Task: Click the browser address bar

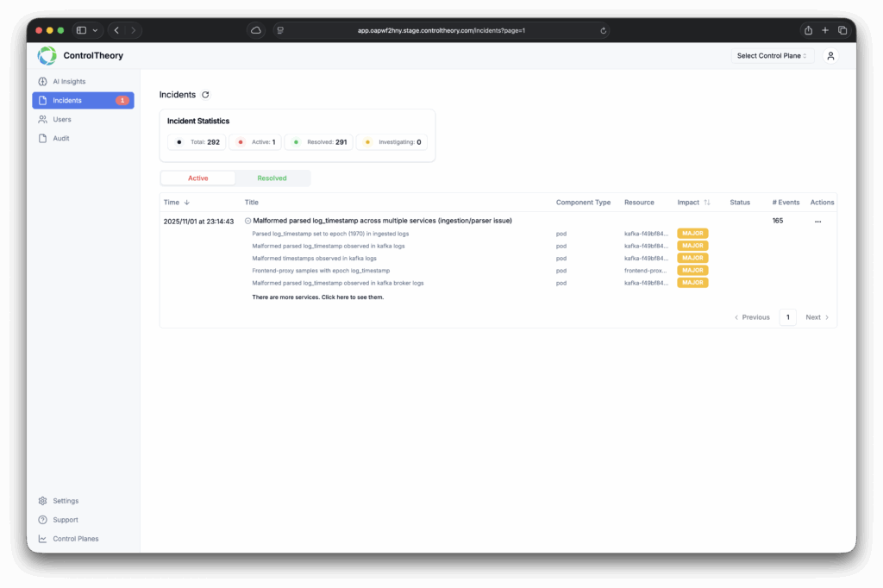Action: tap(441, 30)
